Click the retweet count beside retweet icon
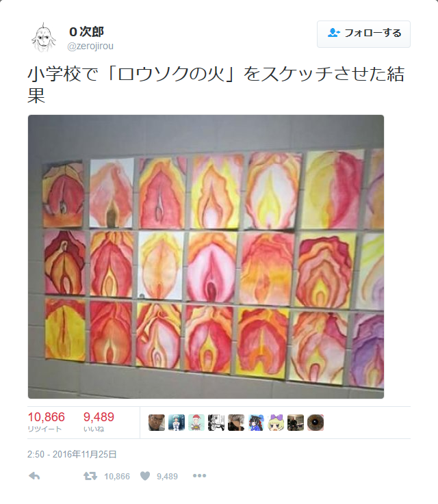 117,477
